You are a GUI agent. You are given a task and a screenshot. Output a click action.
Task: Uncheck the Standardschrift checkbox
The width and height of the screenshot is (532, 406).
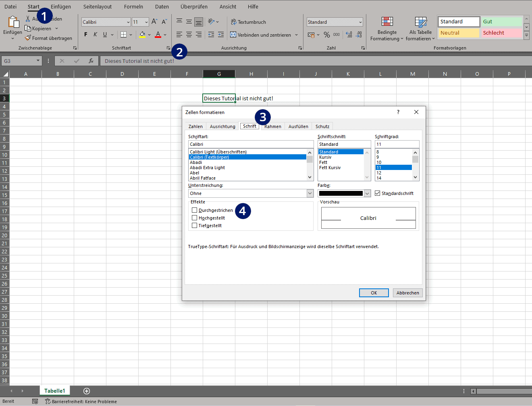coord(377,193)
